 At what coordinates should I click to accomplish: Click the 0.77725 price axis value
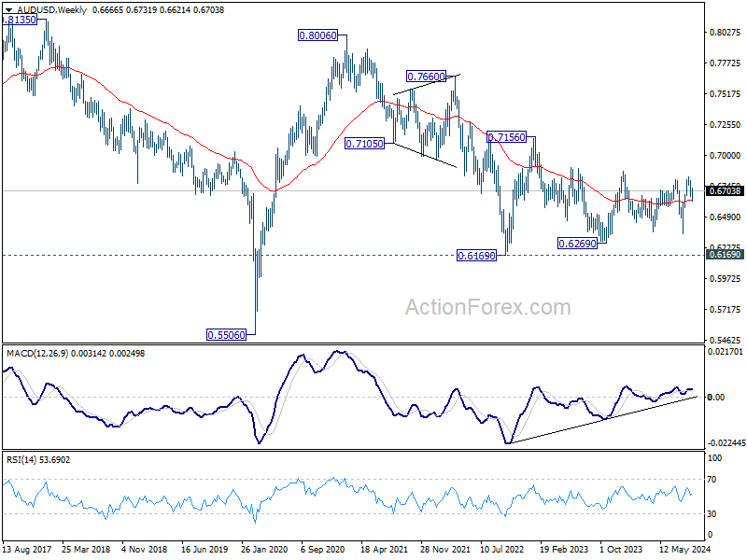726,63
